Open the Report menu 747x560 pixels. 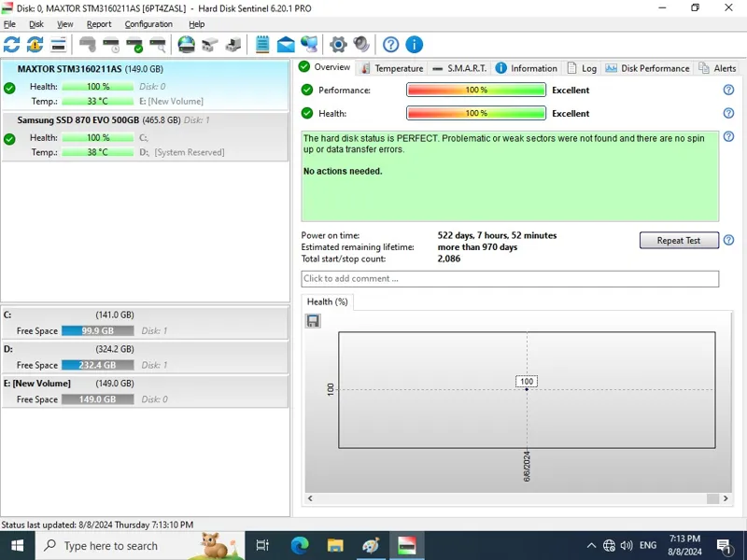[99, 24]
